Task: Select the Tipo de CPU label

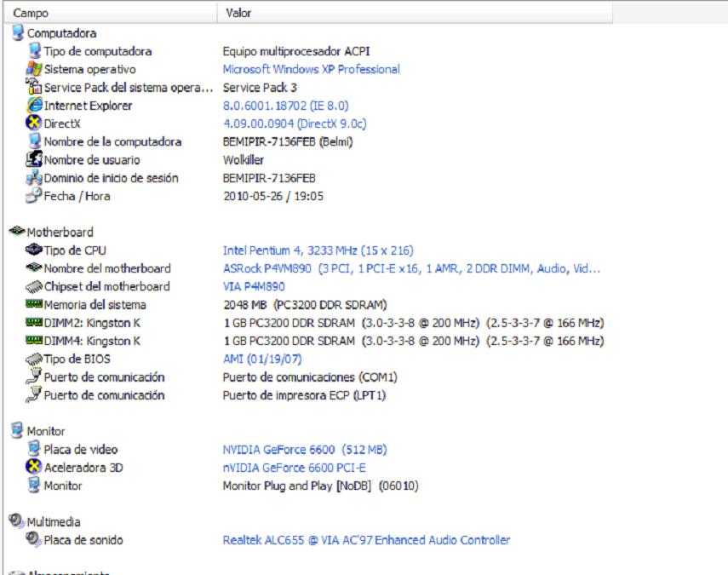Action: click(75, 250)
